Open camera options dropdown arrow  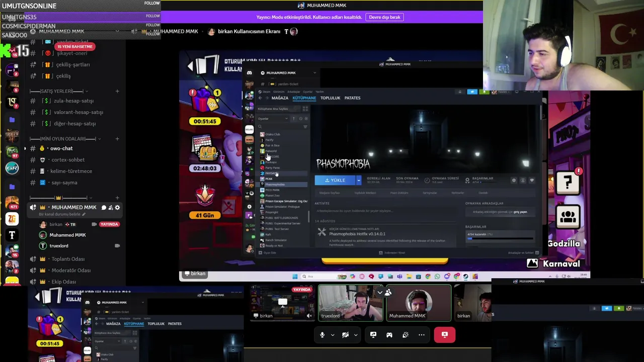(x=356, y=335)
